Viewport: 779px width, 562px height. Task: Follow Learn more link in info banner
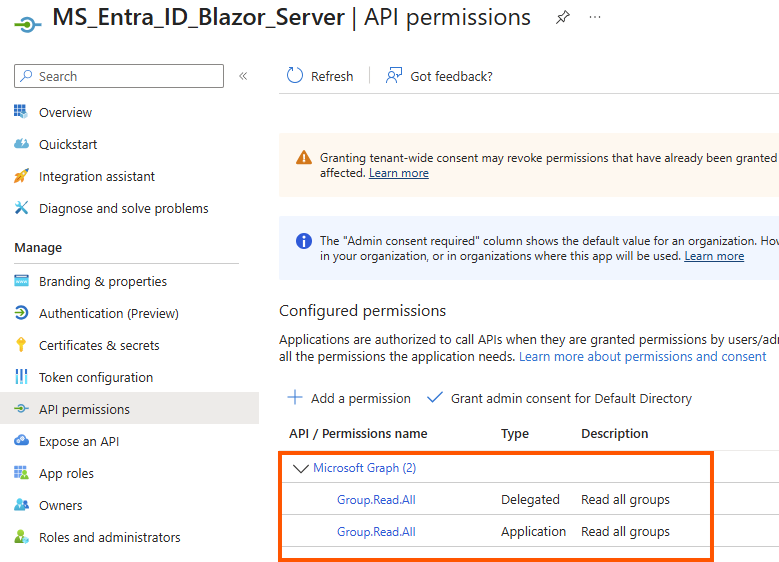[x=714, y=256]
